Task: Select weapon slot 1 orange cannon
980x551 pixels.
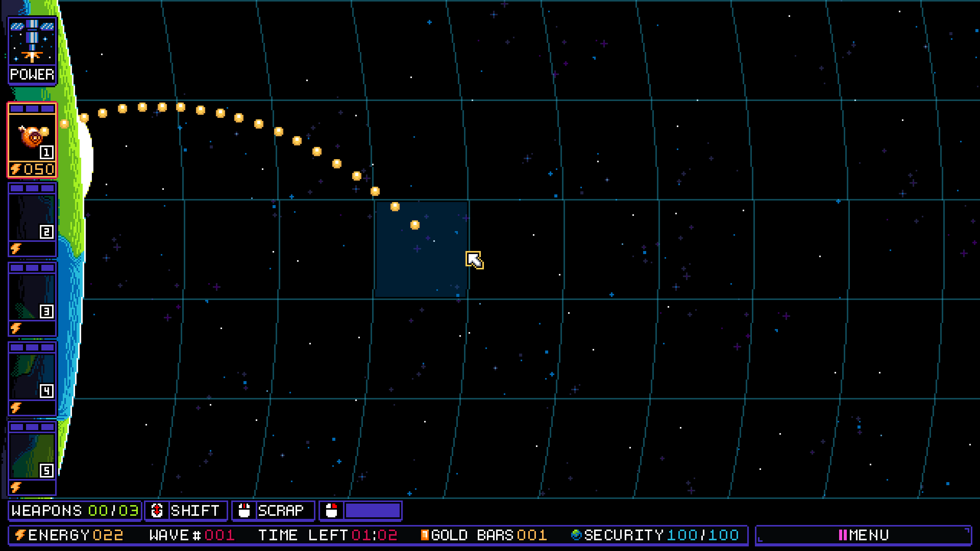Action: click(32, 140)
